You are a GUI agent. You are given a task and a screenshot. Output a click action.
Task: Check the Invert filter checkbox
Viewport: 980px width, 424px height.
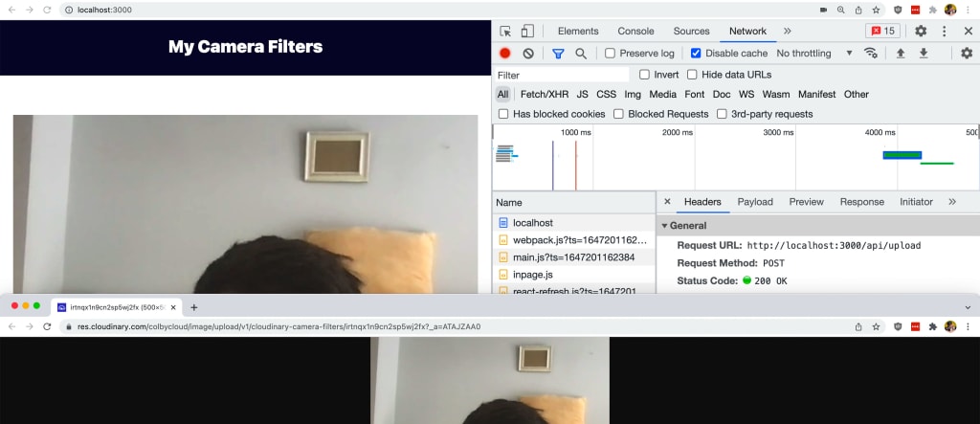pos(644,75)
